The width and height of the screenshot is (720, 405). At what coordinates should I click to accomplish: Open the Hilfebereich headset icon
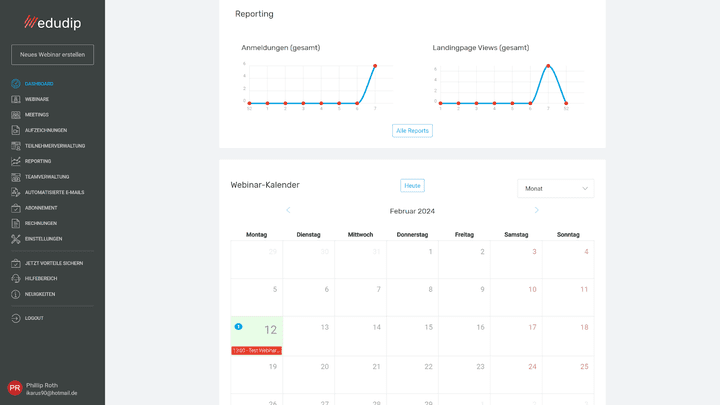point(16,279)
